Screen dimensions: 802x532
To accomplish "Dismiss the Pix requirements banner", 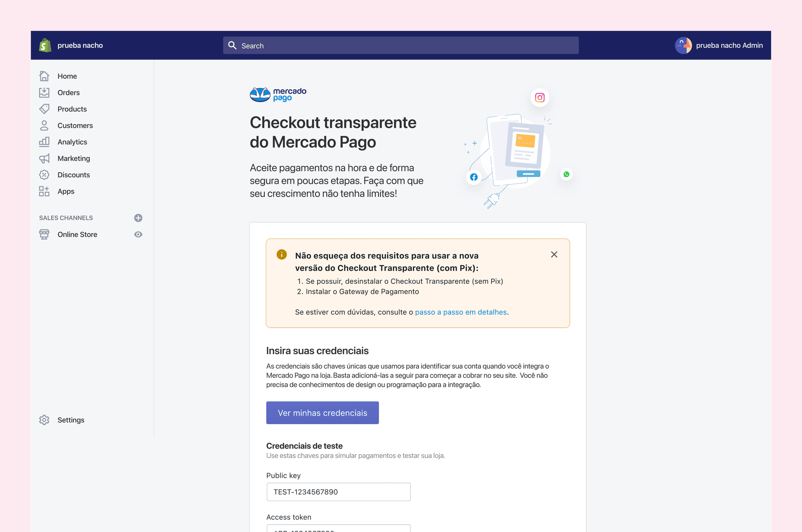I will 554,254.
